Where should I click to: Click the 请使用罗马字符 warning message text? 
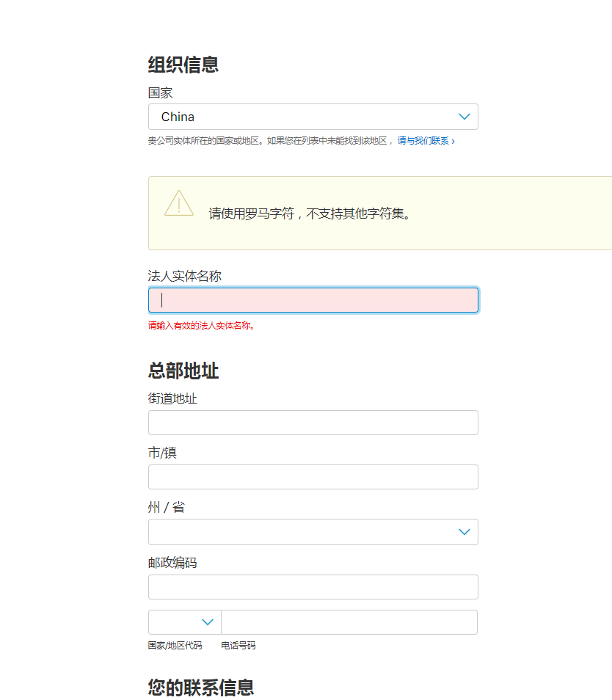(x=310, y=214)
